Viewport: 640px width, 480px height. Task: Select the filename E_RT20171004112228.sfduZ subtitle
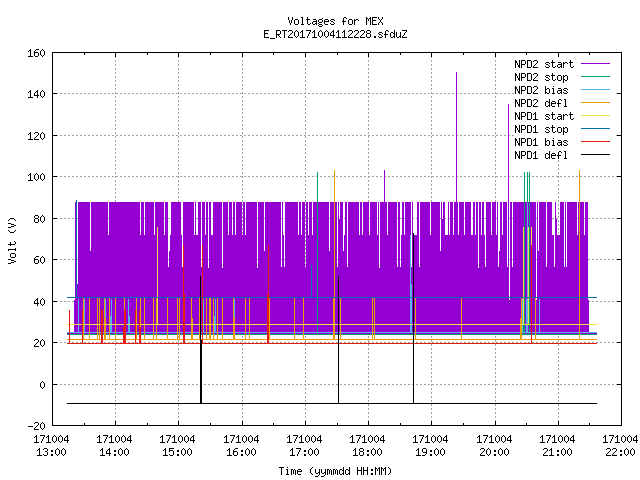point(335,34)
